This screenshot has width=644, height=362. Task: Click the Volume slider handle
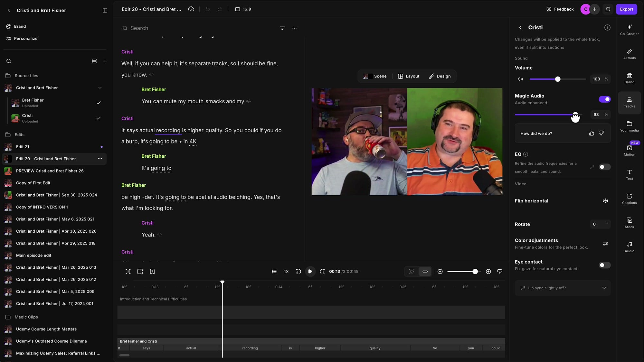click(x=558, y=79)
